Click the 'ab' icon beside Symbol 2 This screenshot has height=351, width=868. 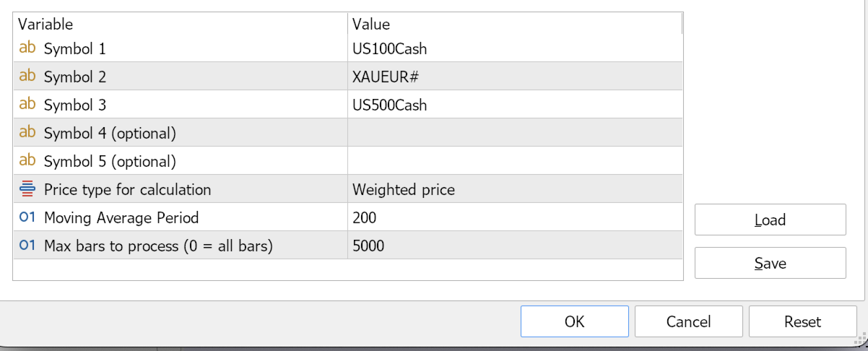coord(27,77)
